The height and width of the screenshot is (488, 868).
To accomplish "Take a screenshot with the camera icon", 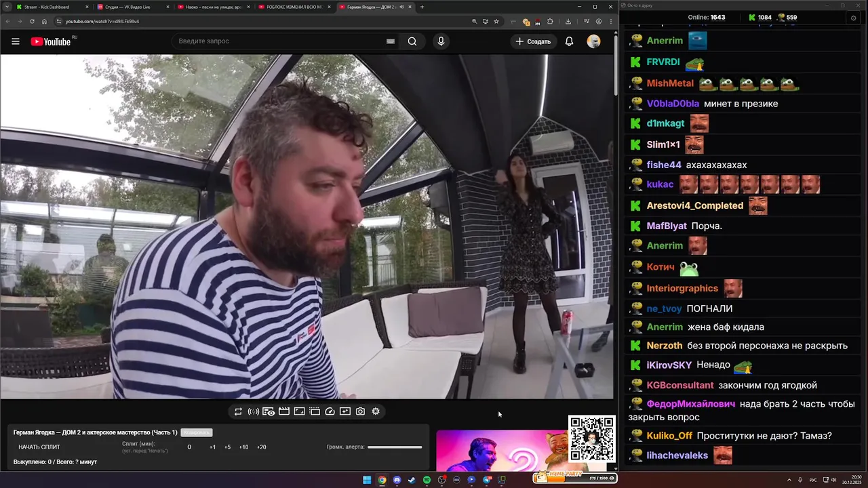I will [360, 411].
